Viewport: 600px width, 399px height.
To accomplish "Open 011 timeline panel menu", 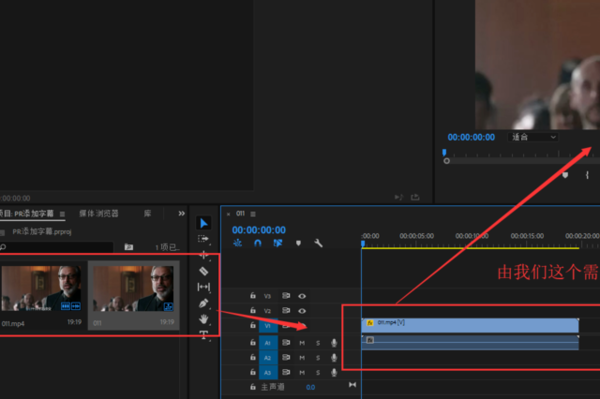I will tap(253, 214).
